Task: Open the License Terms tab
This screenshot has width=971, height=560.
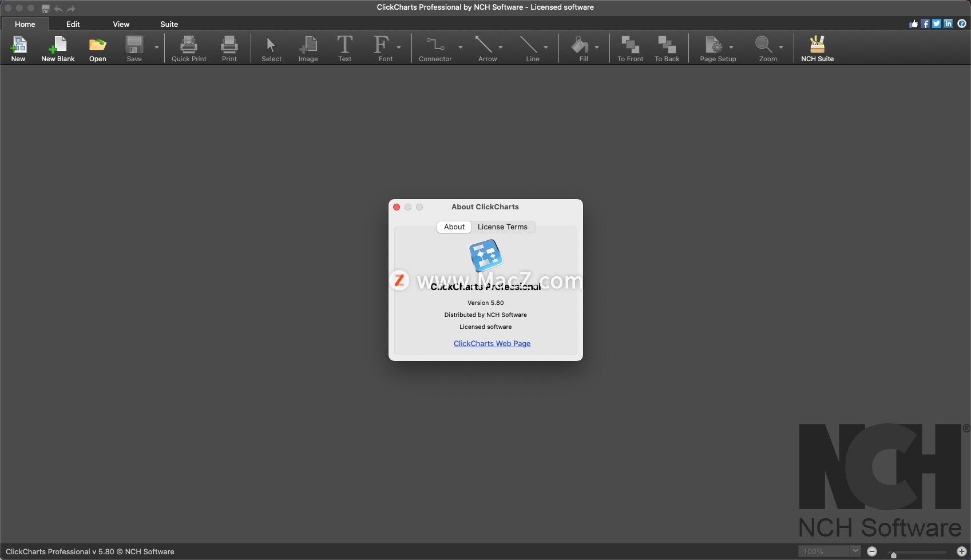Action: pyautogui.click(x=502, y=227)
